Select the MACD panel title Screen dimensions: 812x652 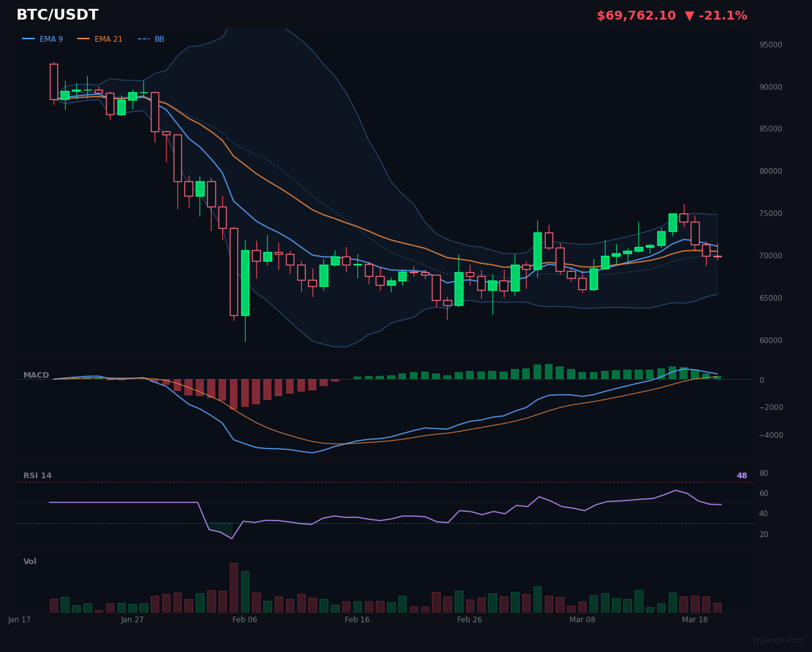coord(36,375)
